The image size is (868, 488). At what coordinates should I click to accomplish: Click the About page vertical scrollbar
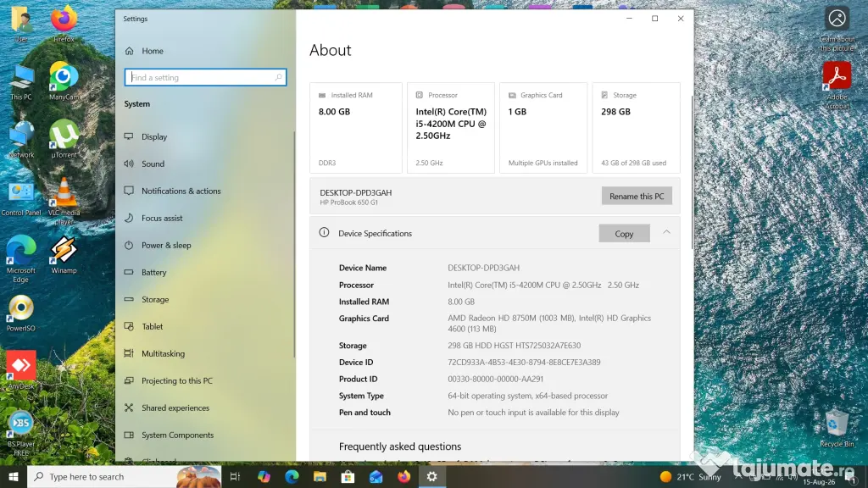(692, 173)
